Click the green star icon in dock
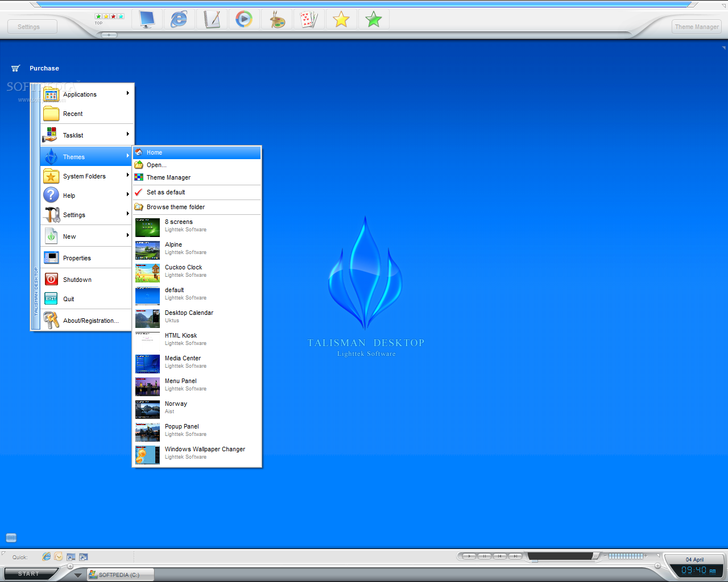This screenshot has height=582, width=728. (374, 19)
